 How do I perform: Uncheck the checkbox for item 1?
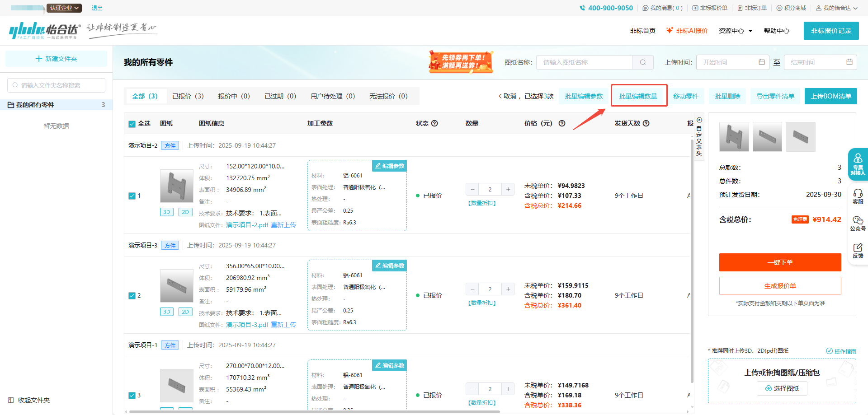[132, 196]
